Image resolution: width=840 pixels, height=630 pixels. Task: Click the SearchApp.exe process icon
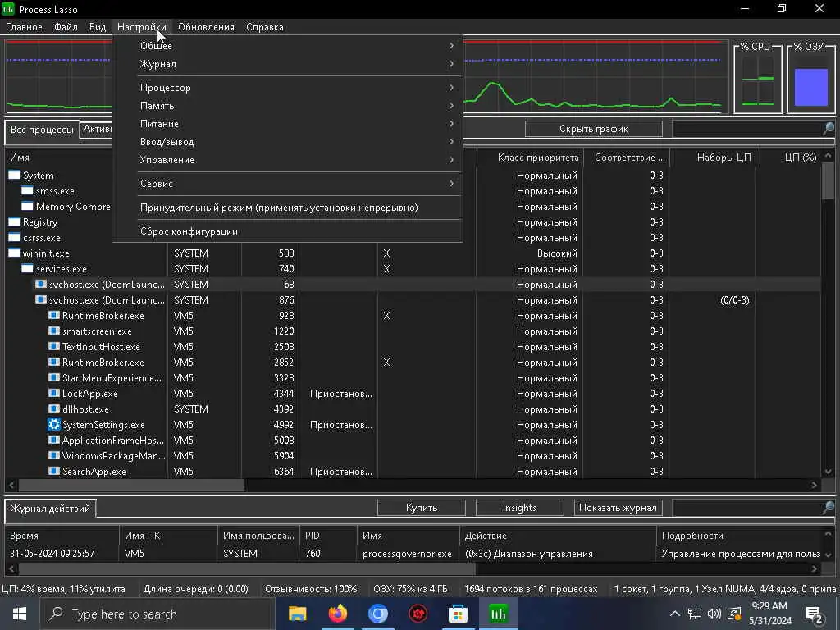coord(54,471)
